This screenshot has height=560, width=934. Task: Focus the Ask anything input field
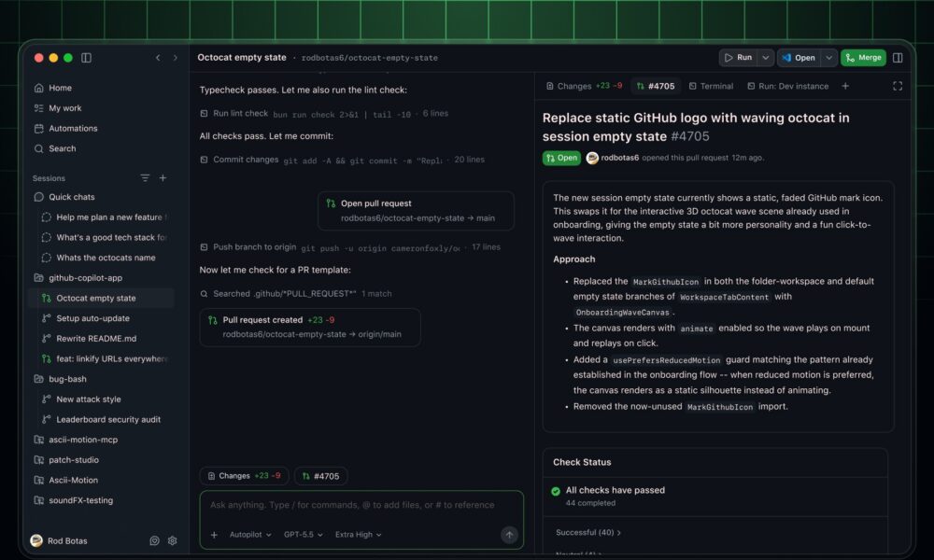pos(352,505)
